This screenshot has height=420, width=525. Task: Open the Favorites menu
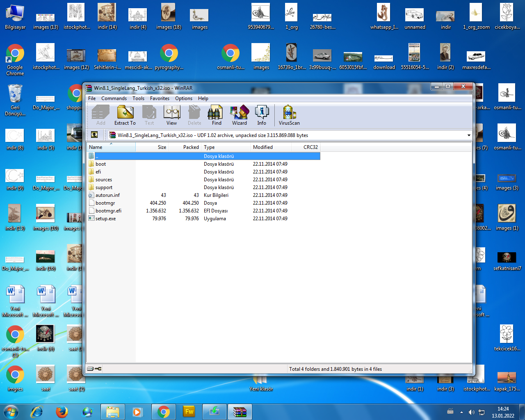point(160,98)
